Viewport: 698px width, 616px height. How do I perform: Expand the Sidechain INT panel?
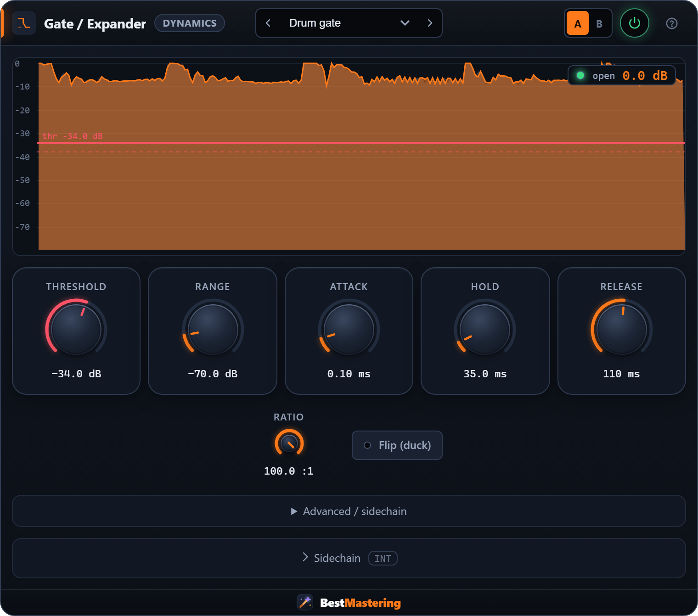(349, 558)
